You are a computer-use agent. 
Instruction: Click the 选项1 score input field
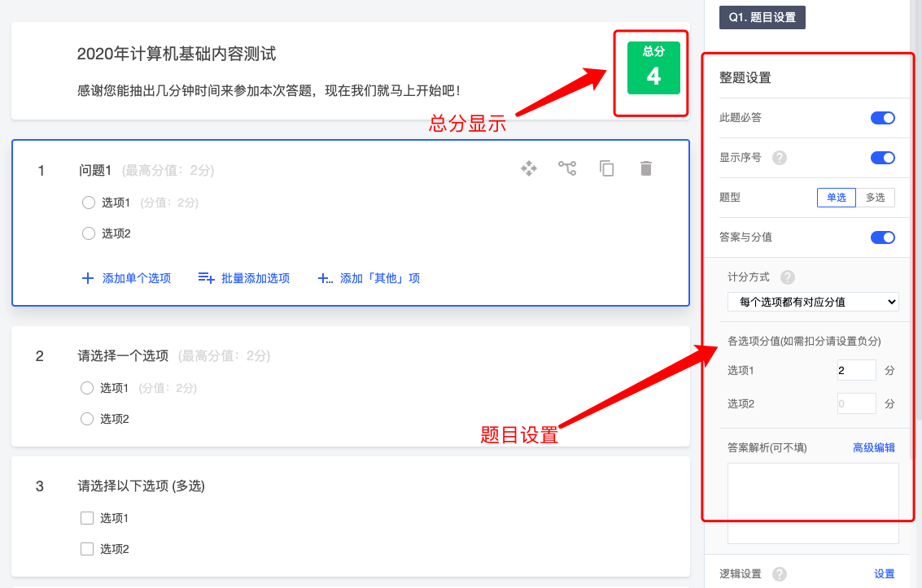tap(856, 371)
